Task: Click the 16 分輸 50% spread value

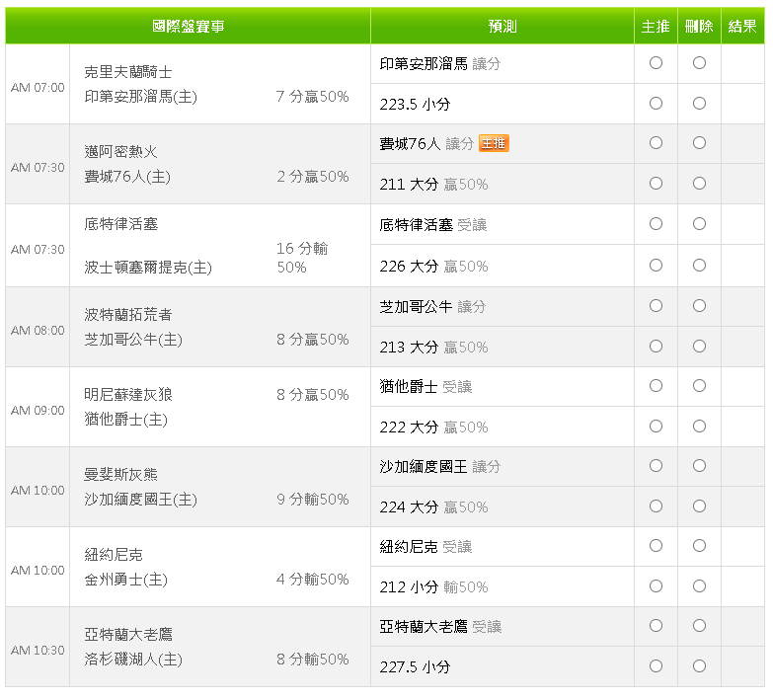Action: point(302,258)
